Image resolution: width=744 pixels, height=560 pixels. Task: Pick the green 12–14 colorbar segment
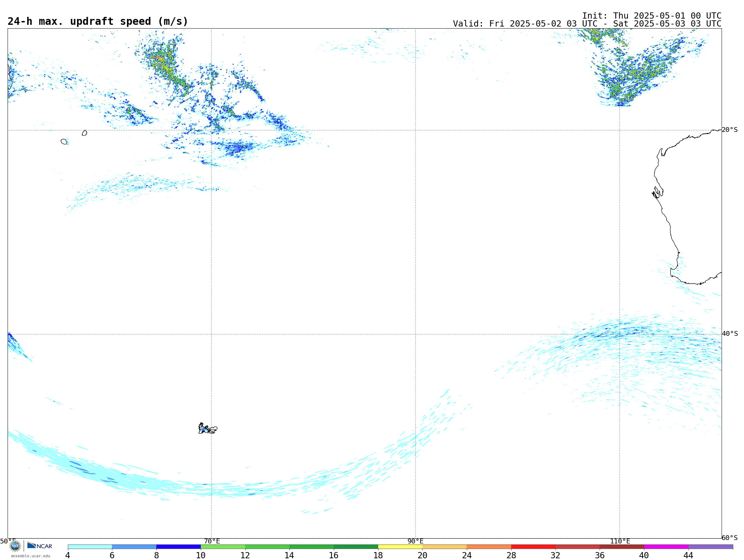267,547
